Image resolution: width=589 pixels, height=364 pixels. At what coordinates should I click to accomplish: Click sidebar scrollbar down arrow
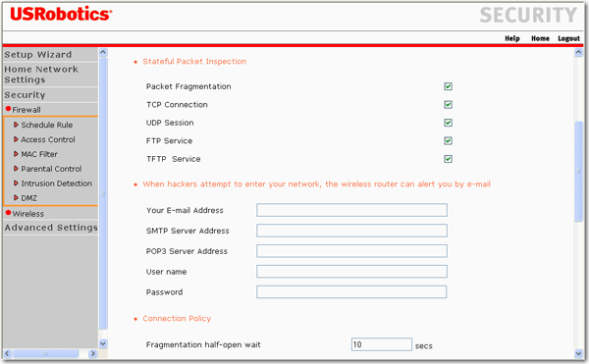point(103,343)
